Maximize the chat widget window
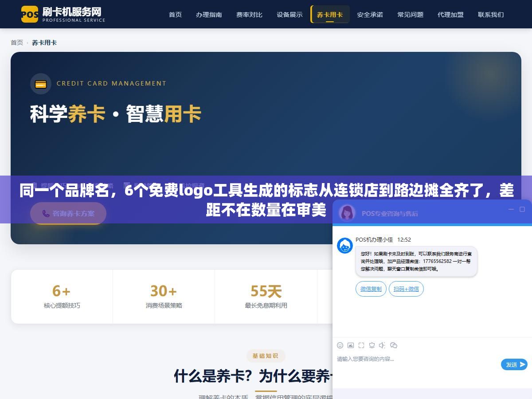 (x=522, y=209)
